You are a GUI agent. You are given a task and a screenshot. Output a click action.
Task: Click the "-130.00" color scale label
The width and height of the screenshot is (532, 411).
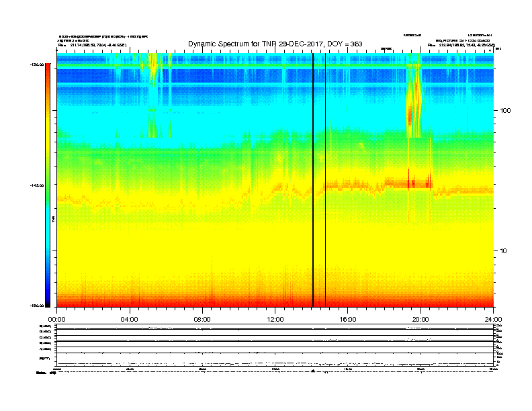pyautogui.click(x=37, y=64)
